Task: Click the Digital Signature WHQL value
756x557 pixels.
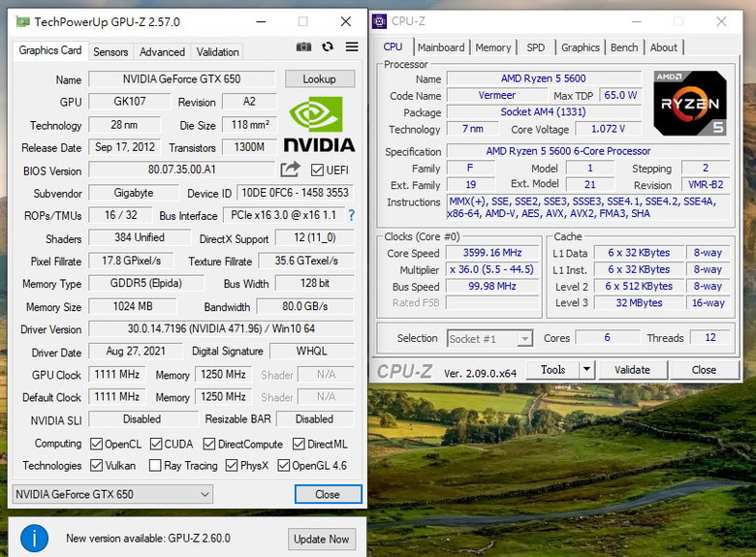Action: click(311, 351)
